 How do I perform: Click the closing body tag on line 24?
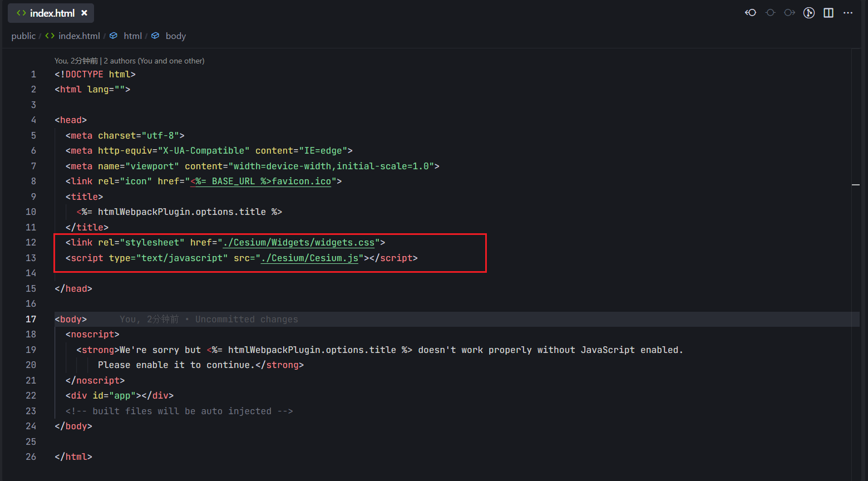tap(73, 426)
